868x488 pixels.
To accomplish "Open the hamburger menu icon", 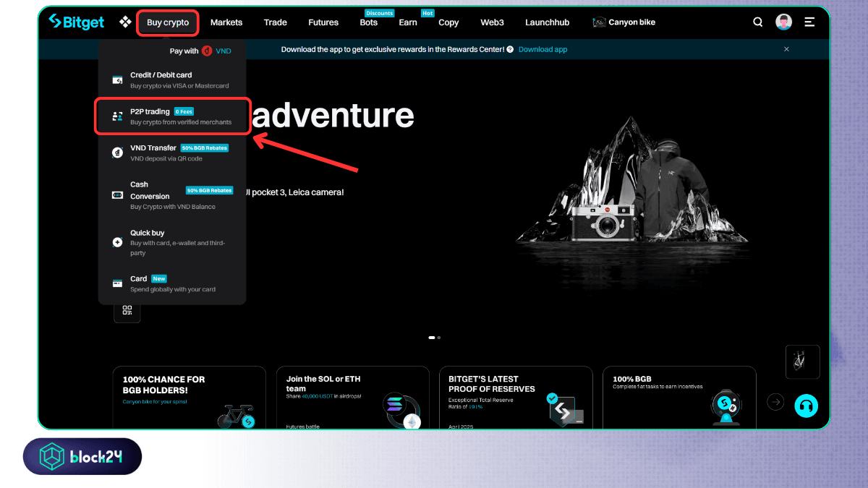I will point(809,22).
